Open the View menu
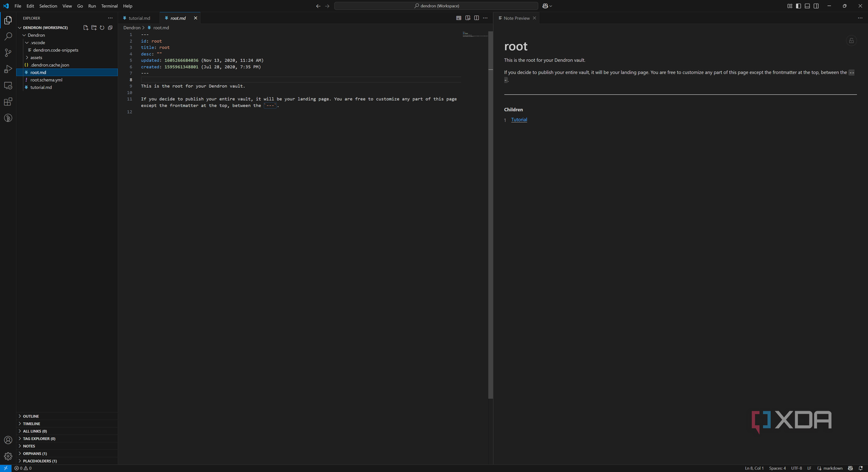Screen dimensions: 868x472 point(67,6)
